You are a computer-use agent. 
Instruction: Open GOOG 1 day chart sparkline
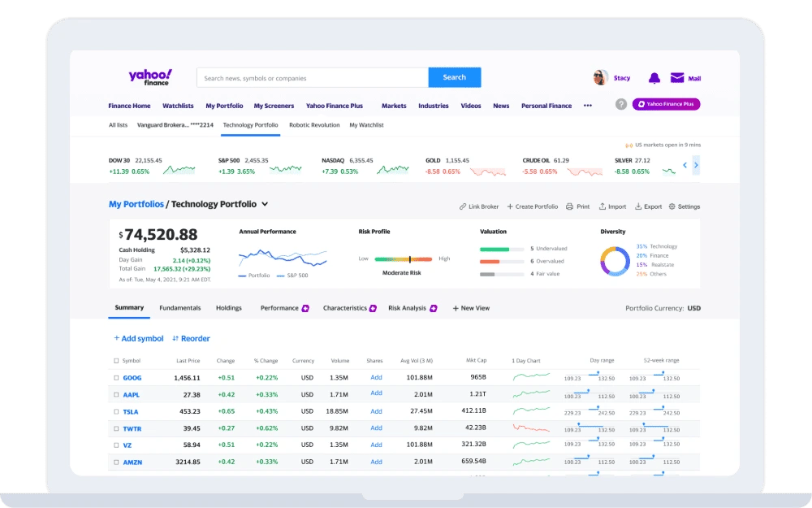click(x=531, y=377)
